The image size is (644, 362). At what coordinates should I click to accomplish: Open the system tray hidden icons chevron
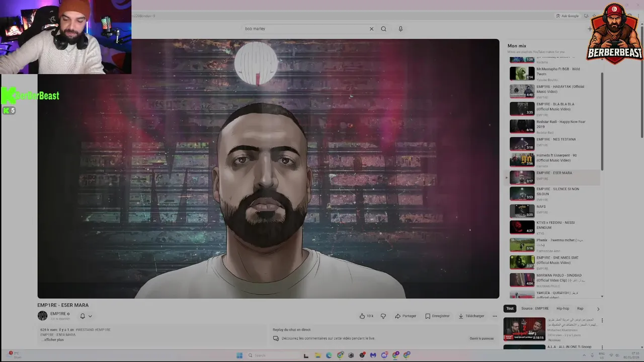[584, 355]
